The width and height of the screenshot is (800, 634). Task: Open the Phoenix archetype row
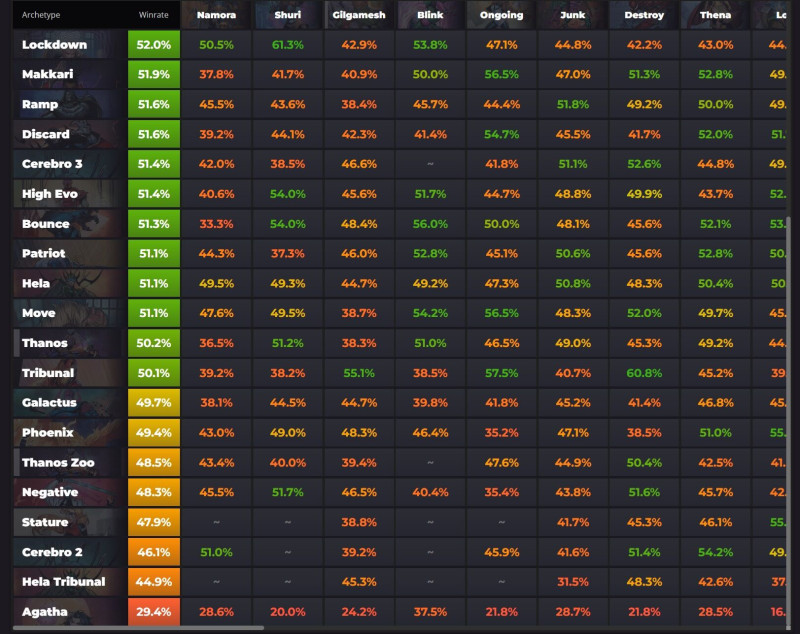click(70, 433)
